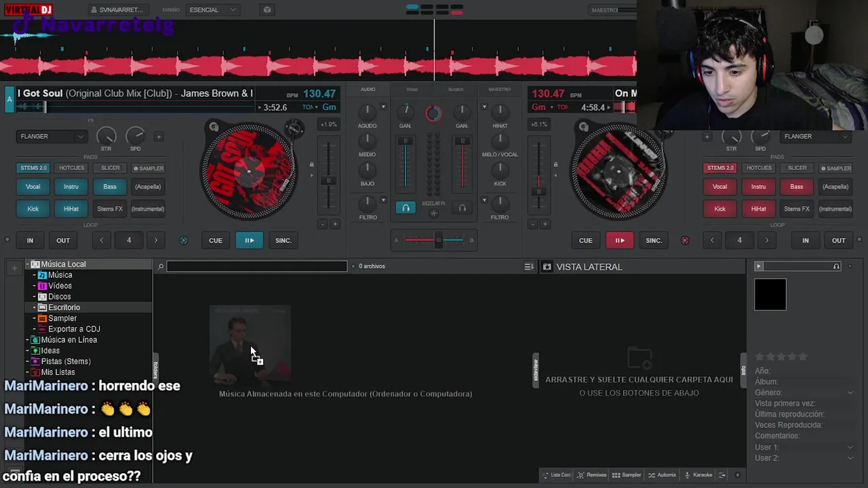Open the Automix sideview list
This screenshot has height=488, width=868.
[662, 475]
